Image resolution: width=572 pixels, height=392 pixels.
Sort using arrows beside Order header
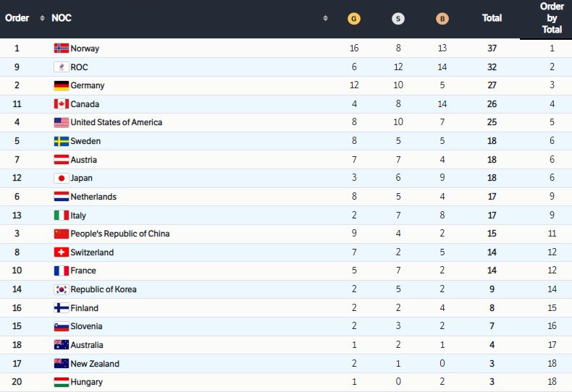42,18
